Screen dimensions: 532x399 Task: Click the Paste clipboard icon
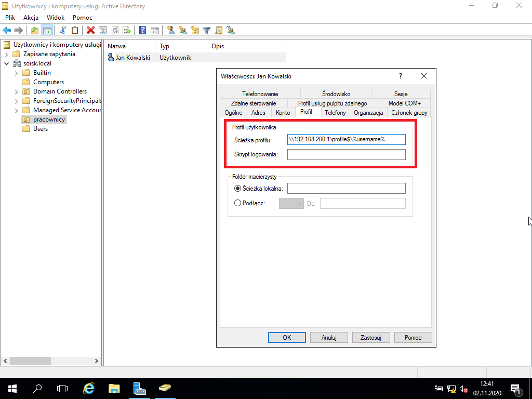[x=75, y=31]
